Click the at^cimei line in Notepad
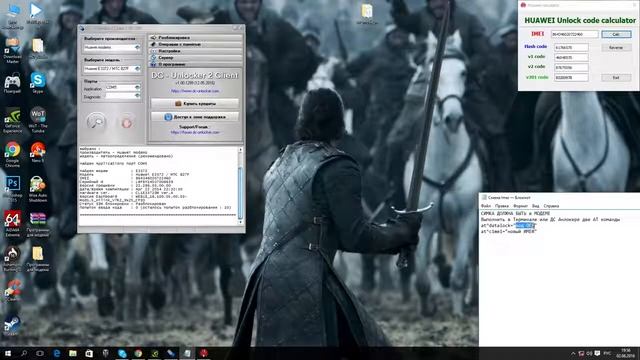The width and height of the screenshot is (640, 360). click(509, 231)
